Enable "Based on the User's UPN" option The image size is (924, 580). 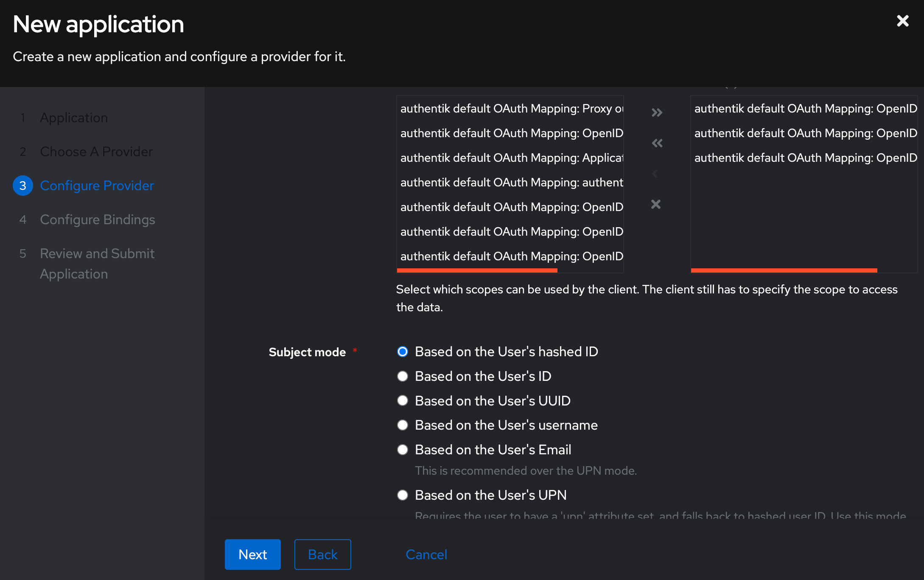point(402,495)
